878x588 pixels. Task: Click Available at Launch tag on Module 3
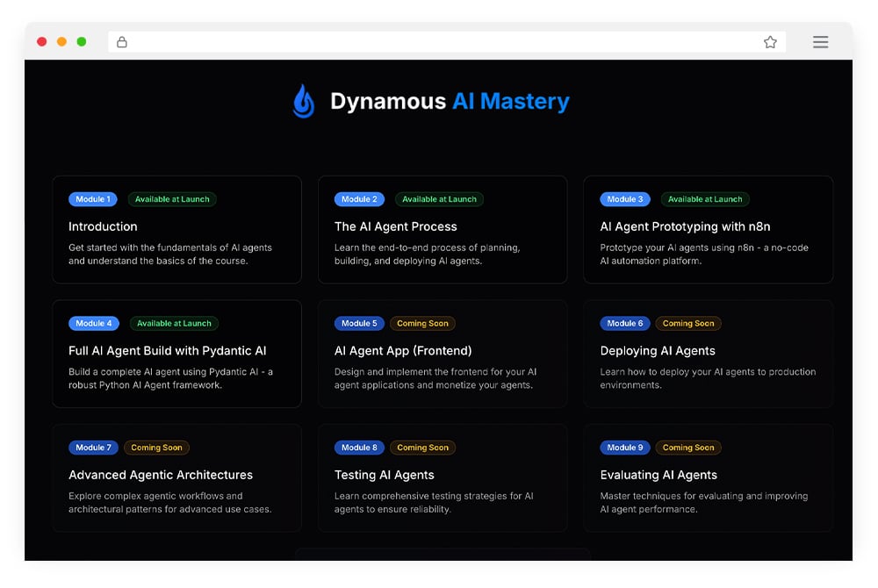tap(705, 199)
